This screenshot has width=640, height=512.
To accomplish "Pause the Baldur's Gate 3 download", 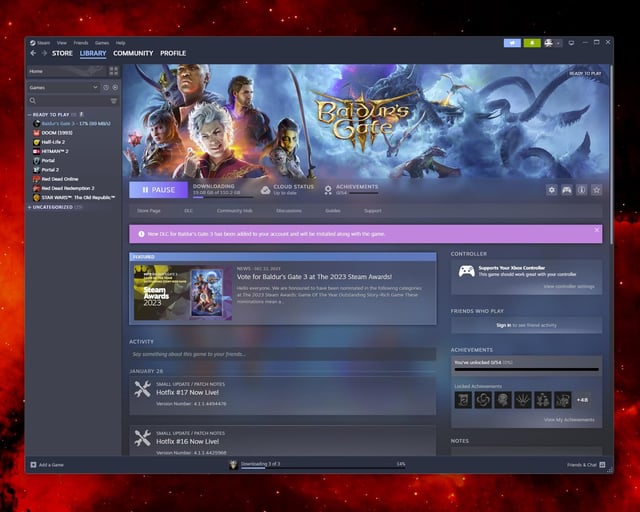I will pos(158,190).
